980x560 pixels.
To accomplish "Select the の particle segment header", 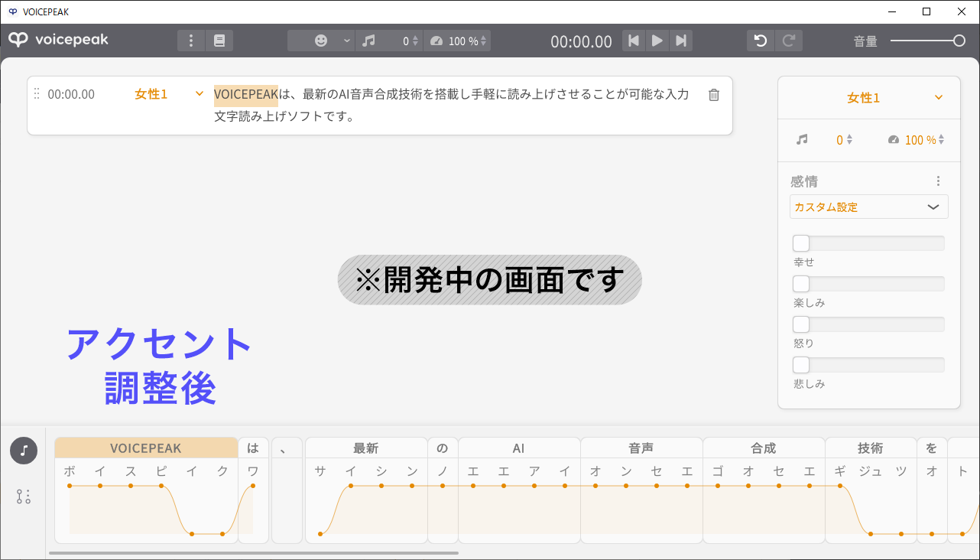I will tap(443, 448).
